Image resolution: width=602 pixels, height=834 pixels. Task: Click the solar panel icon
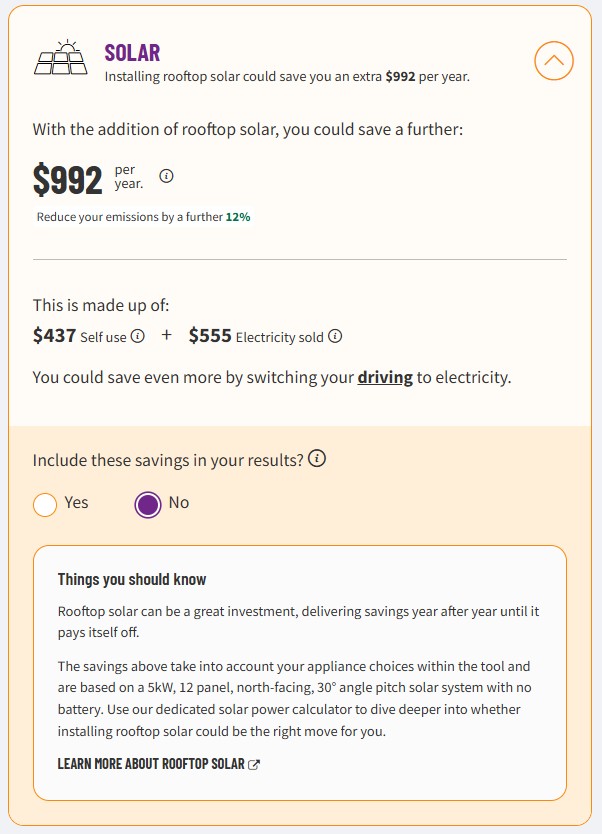(62, 58)
